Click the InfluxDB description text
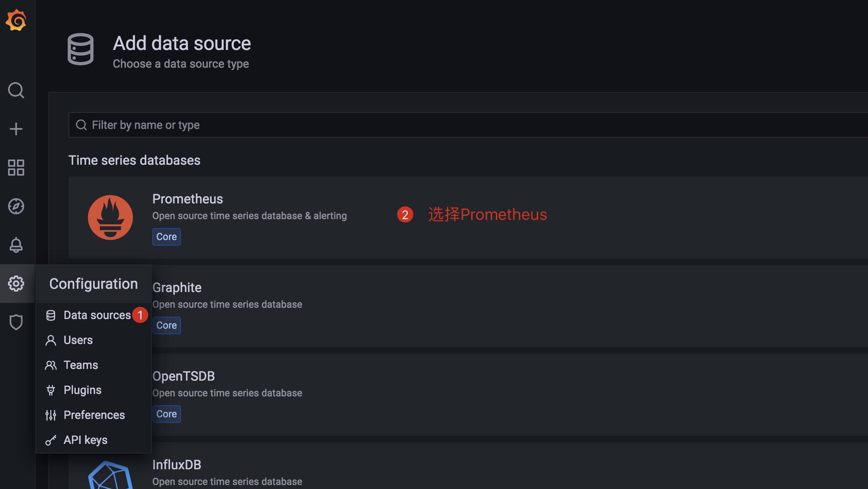 227,482
